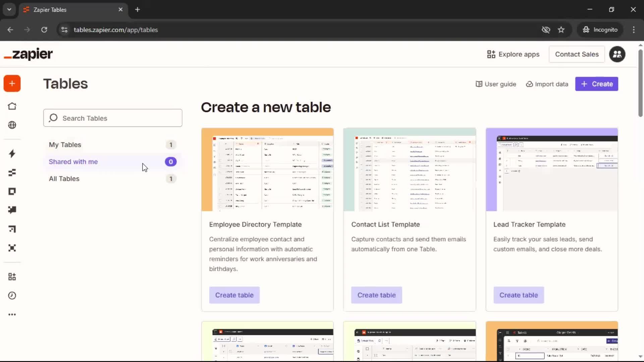Click the Contact List Template title
The image size is (644, 362).
pos(385,225)
